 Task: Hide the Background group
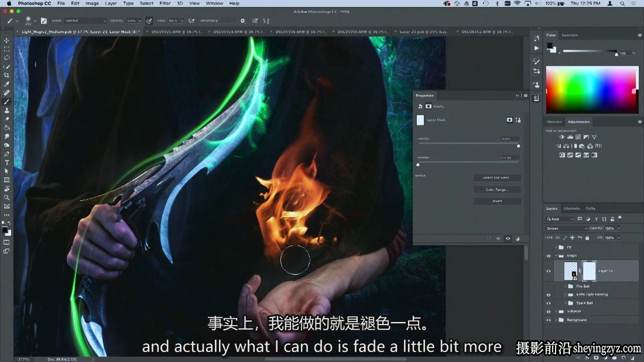pos(549,320)
